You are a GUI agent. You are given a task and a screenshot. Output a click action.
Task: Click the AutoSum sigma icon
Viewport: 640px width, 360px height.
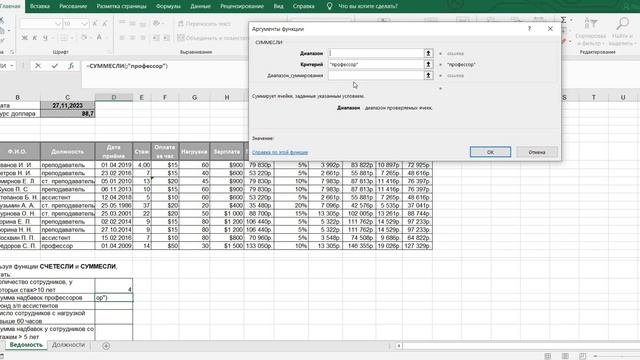coord(563,20)
